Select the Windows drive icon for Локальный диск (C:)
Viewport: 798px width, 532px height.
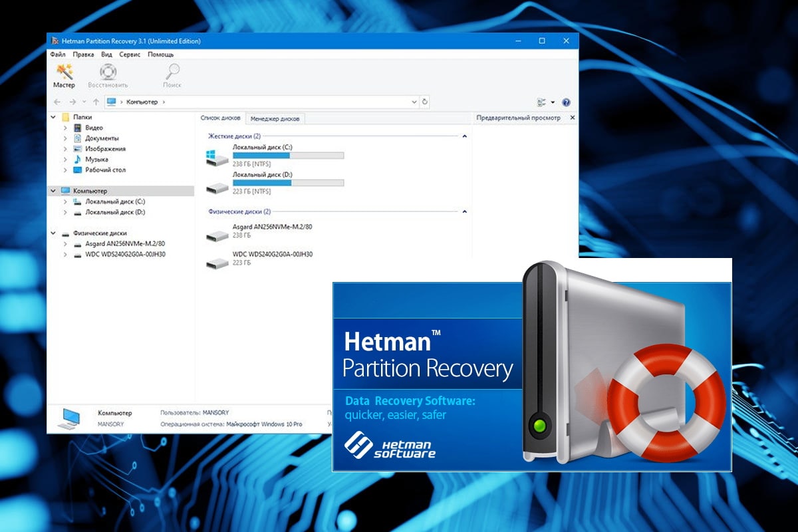[217, 158]
